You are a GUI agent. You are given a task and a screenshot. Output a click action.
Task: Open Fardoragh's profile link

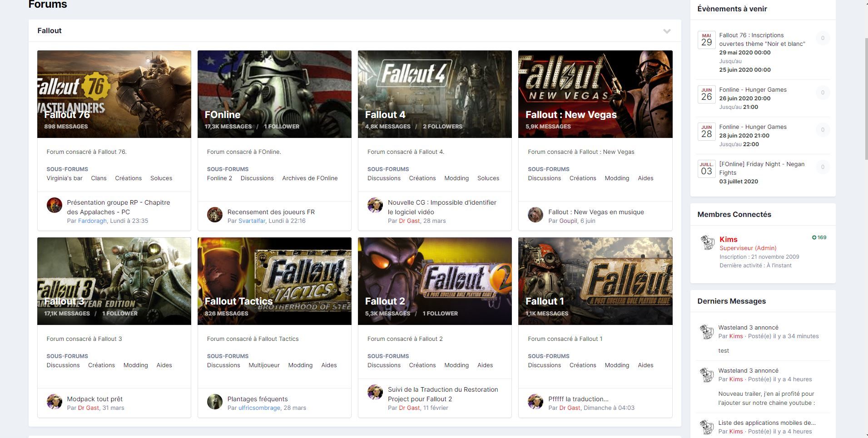coord(92,221)
